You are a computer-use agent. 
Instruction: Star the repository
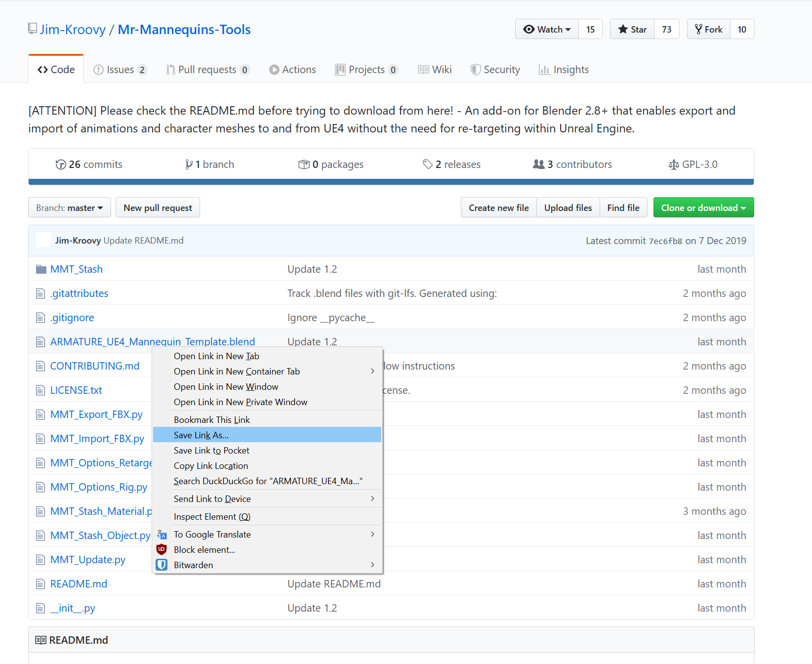click(632, 29)
